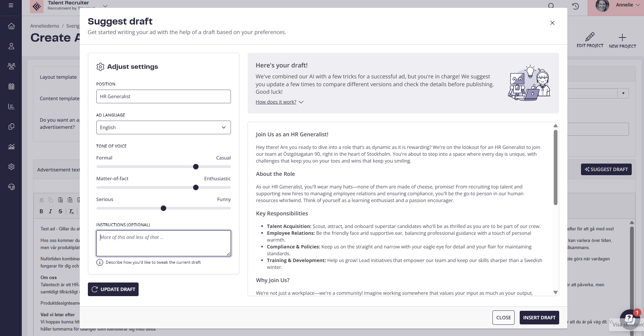Open the candidates group sidebar icon

pos(11,66)
